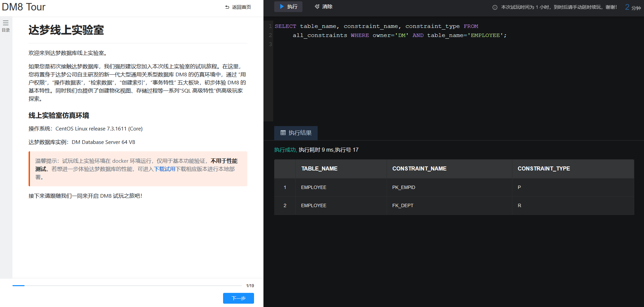Select the 执行结果 tab
This screenshot has height=307, width=644.
coord(296,133)
